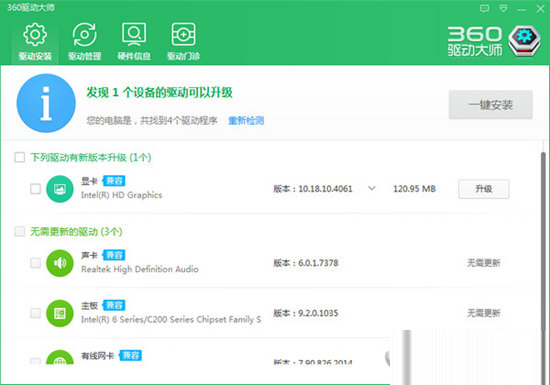The height and width of the screenshot is (385, 550).
Task: Switch to 驱动管理 tab
Action: [85, 42]
